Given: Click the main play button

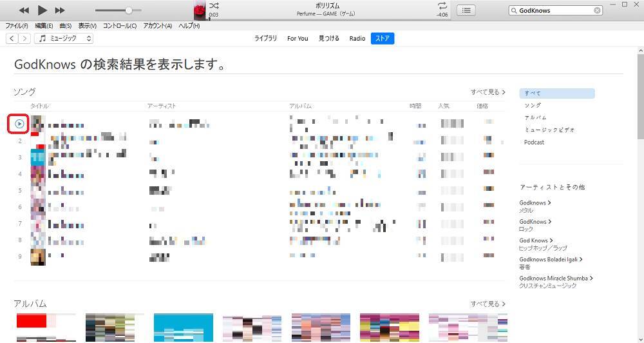Looking at the screenshot, I should click(x=42, y=10).
